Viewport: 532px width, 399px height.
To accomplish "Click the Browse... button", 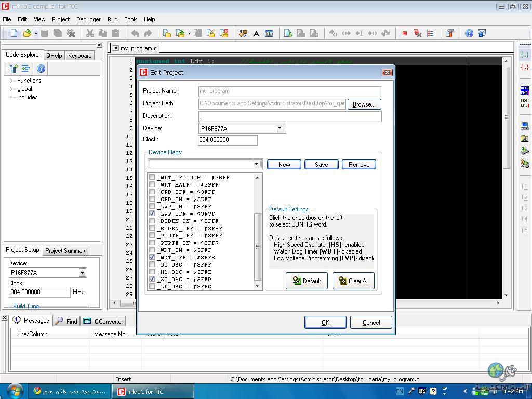I will (364, 104).
